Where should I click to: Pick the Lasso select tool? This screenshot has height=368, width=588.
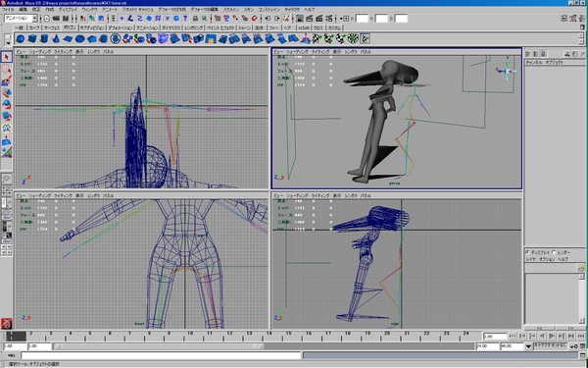(7, 69)
